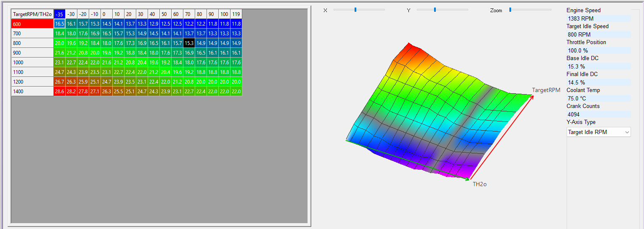Select cell 16.5 in the 600 row
644x229 pixels.
point(59,24)
